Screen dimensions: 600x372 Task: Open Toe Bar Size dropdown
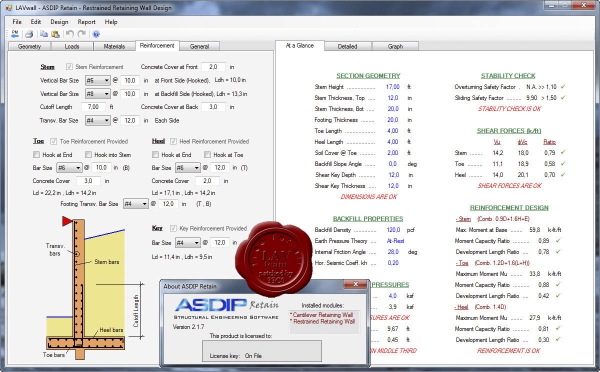(69, 168)
